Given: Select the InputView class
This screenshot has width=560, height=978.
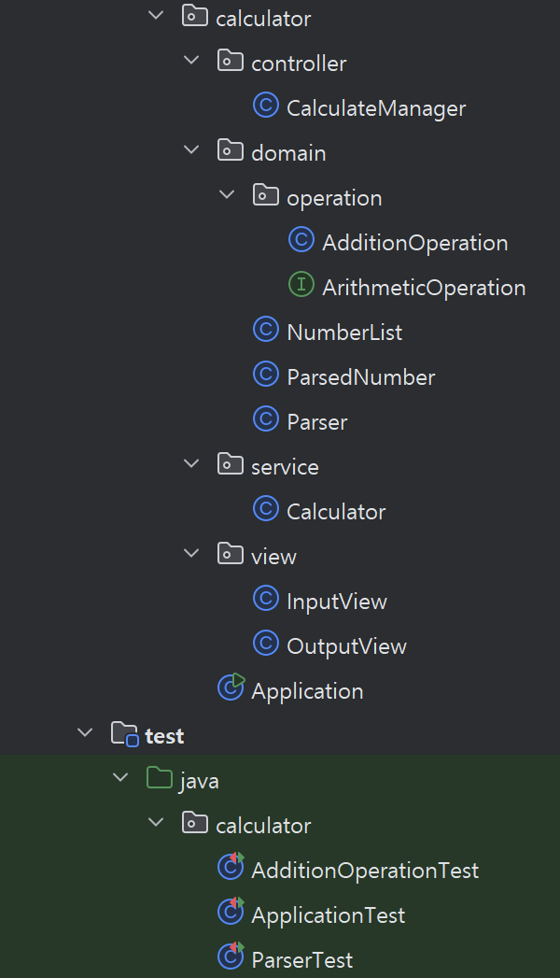Looking at the screenshot, I should (336, 602).
